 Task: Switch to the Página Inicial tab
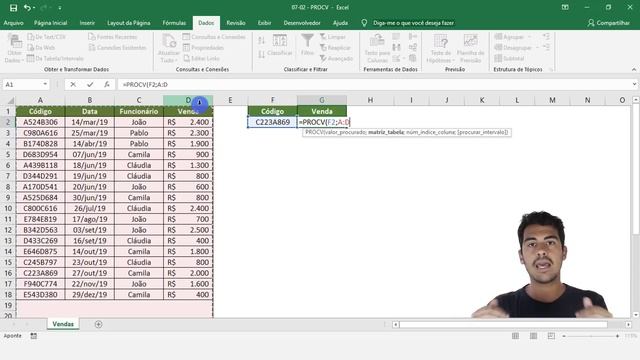[x=51, y=23]
